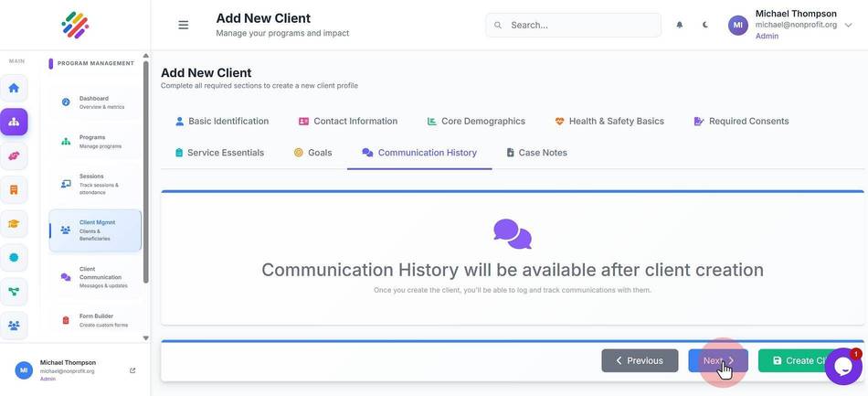Screen dimensions: 868x396
Task: Open the Required Consents tab
Action: (741, 122)
